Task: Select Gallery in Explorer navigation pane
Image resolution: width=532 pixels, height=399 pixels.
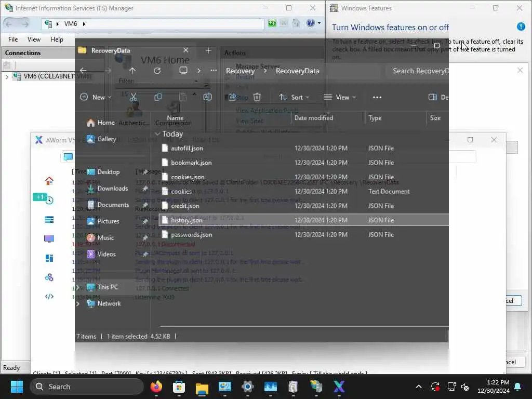Action: coord(107,139)
